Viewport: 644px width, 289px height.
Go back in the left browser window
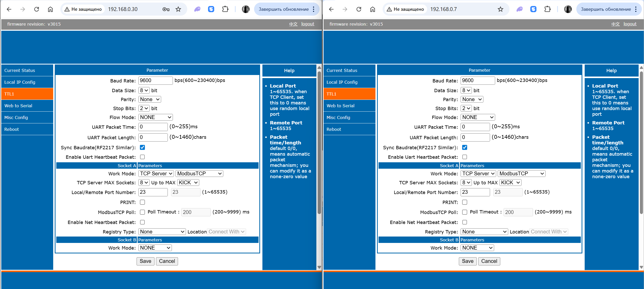[9, 9]
